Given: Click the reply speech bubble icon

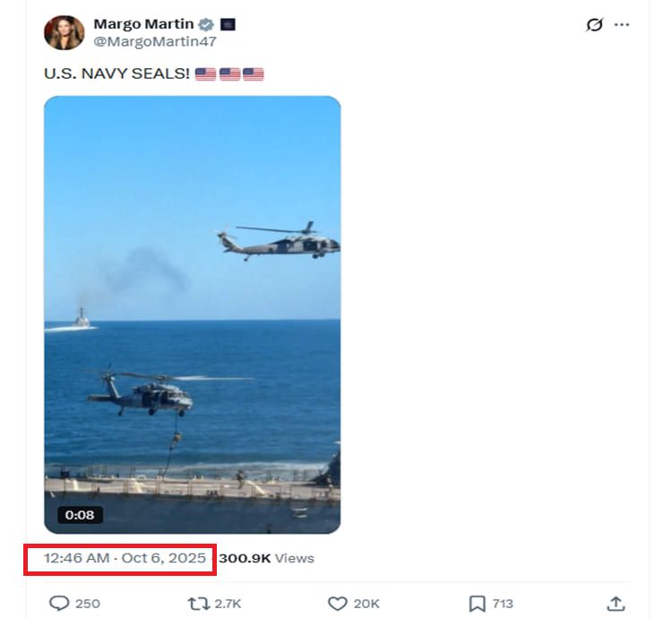Looking at the screenshot, I should [59, 604].
